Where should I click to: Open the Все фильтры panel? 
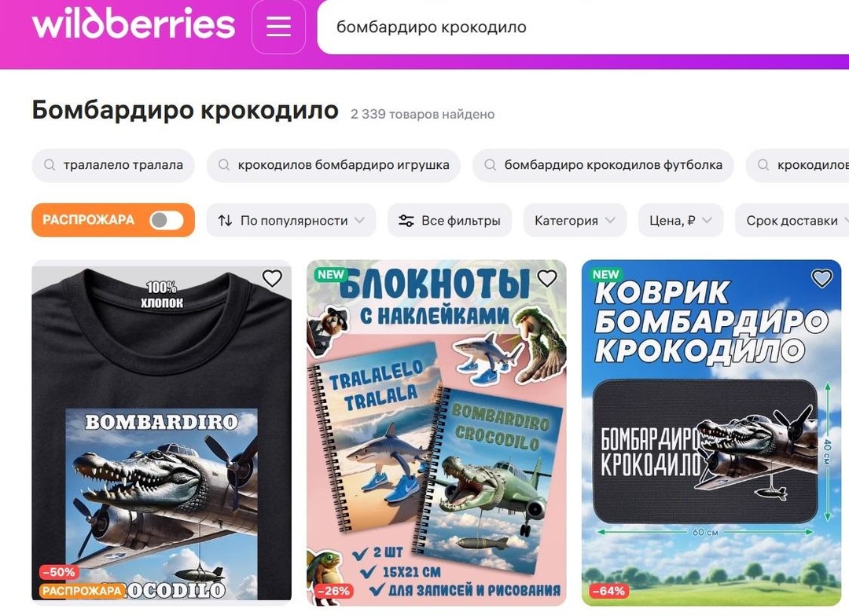(x=450, y=220)
